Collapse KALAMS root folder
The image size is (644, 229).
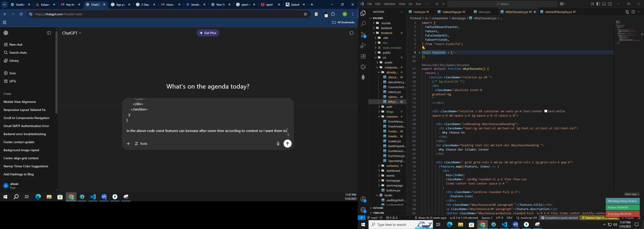coord(388,18)
